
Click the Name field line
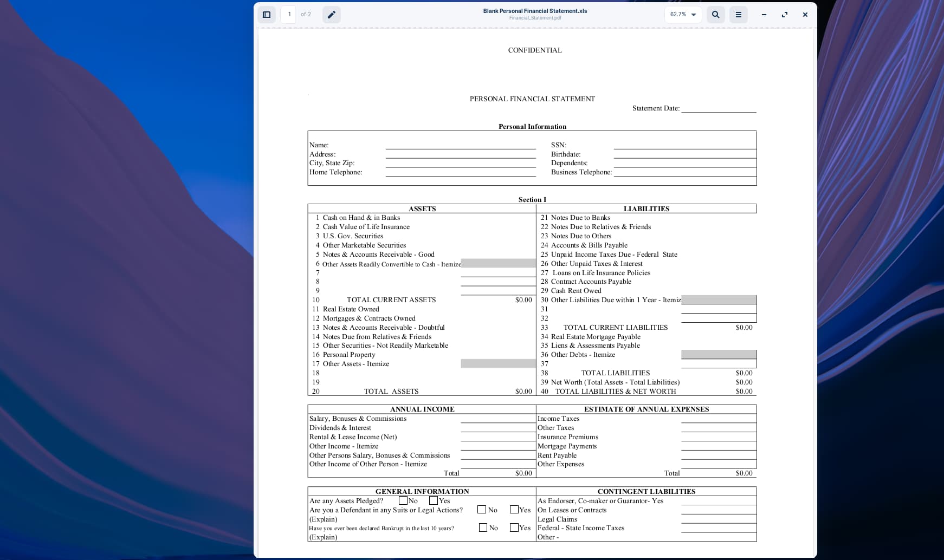point(461,145)
